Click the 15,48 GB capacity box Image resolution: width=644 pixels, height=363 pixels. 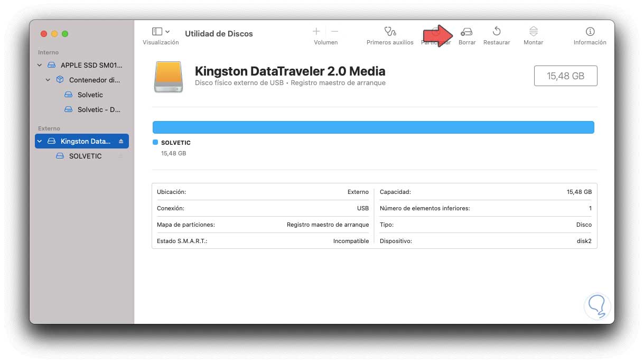point(565,76)
